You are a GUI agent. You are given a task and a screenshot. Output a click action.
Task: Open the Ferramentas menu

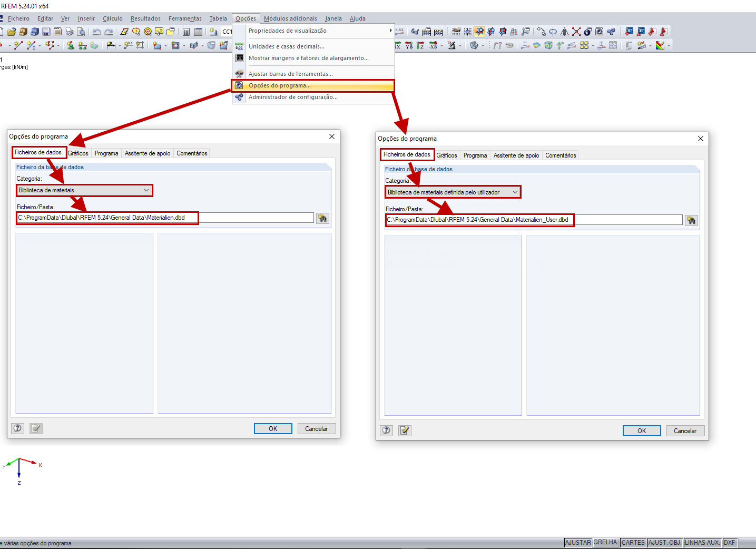(185, 18)
